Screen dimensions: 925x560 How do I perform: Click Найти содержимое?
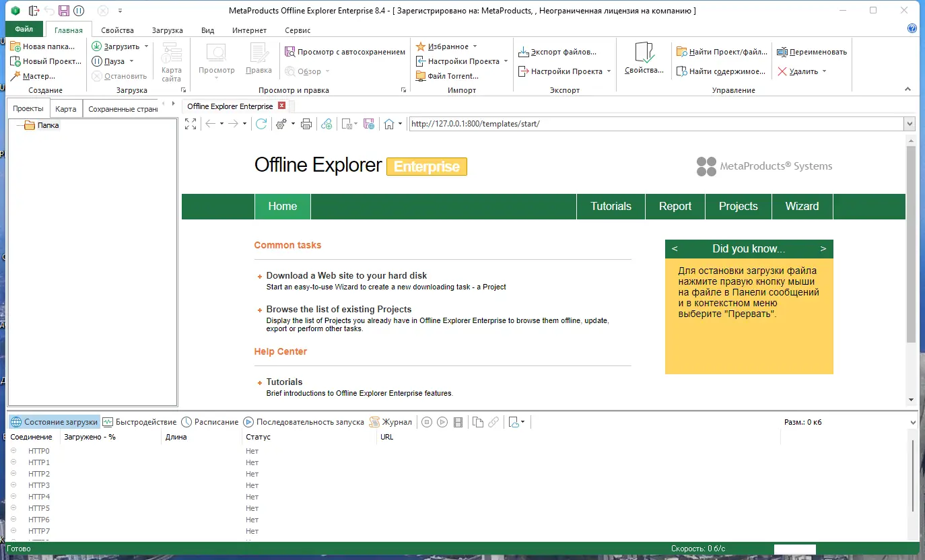click(721, 71)
